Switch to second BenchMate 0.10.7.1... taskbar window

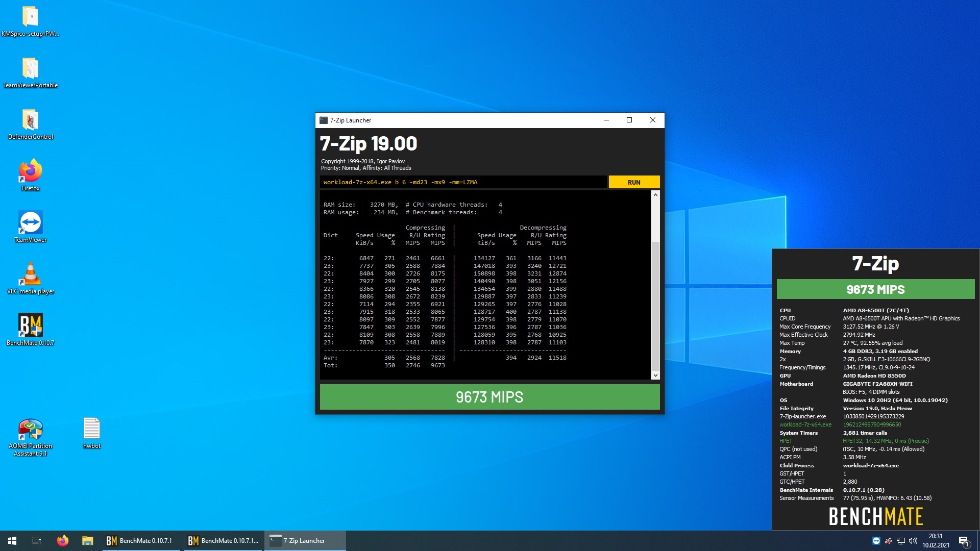click(x=223, y=541)
